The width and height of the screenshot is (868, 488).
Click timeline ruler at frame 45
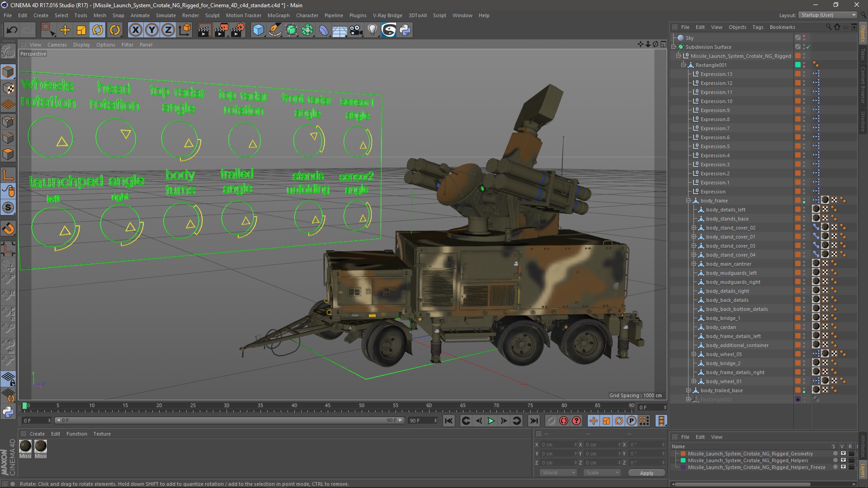(x=327, y=406)
